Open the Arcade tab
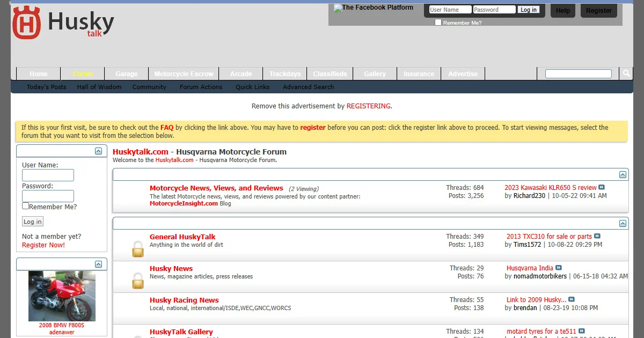644x338 pixels. [x=241, y=74]
